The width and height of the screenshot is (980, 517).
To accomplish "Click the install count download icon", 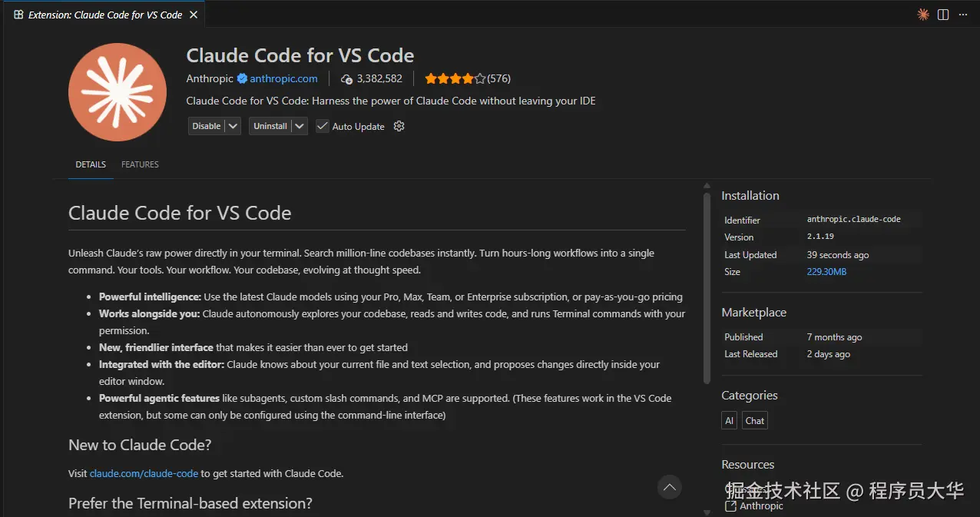I will click(x=346, y=78).
